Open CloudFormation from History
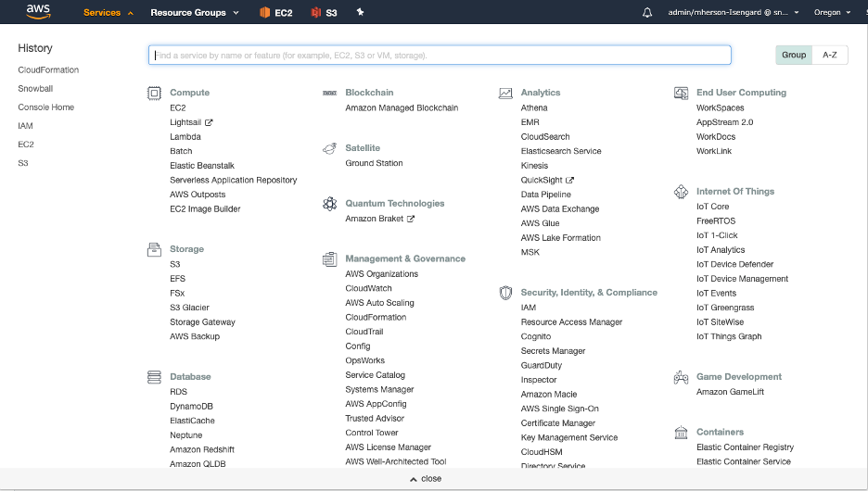 (48, 70)
